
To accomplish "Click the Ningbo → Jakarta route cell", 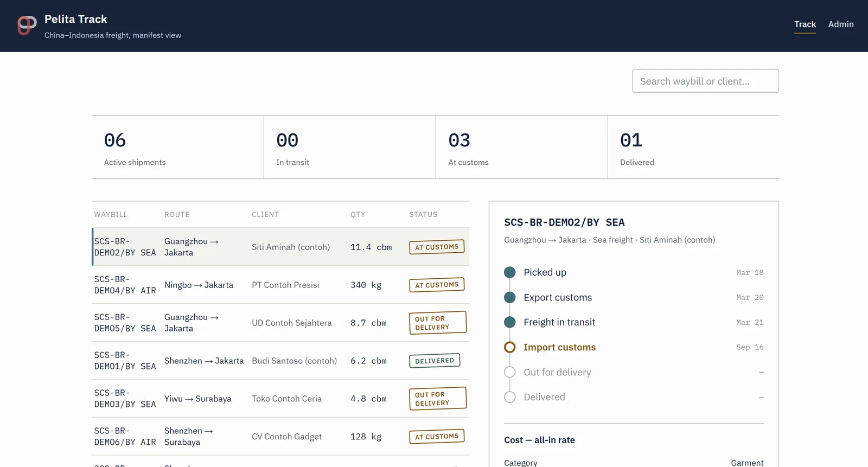I will coord(199,285).
